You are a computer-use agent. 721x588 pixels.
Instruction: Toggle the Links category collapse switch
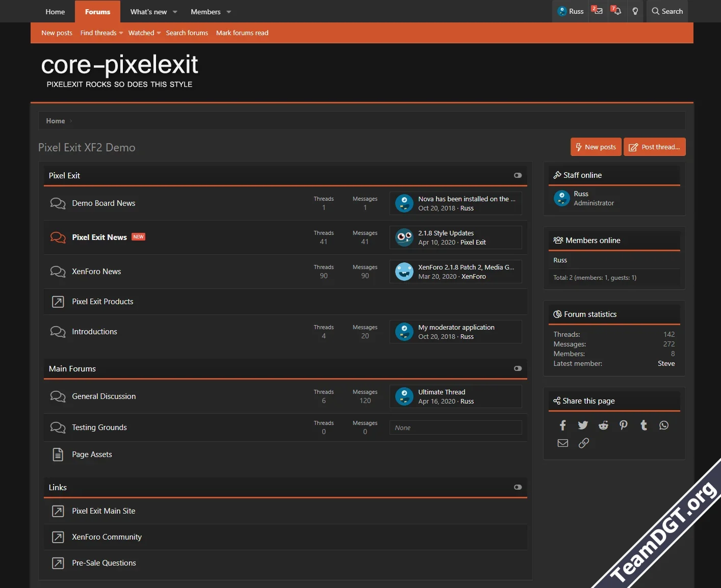pos(518,487)
